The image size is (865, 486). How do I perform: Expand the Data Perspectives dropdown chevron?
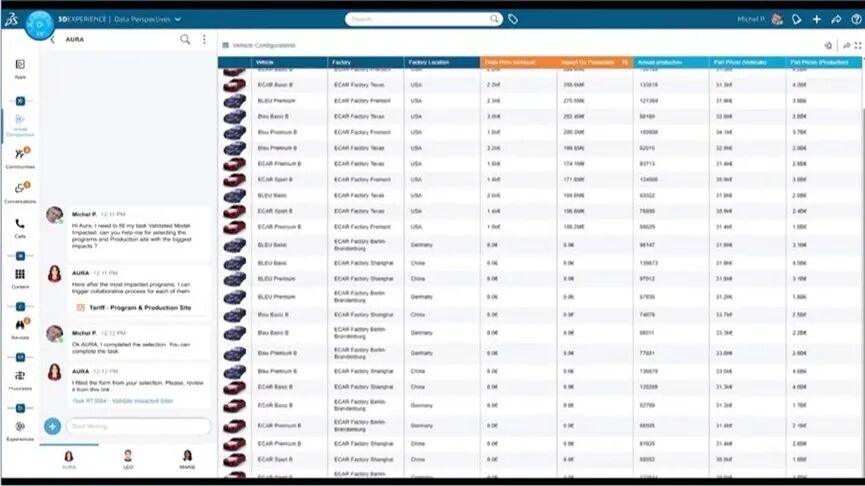178,19
